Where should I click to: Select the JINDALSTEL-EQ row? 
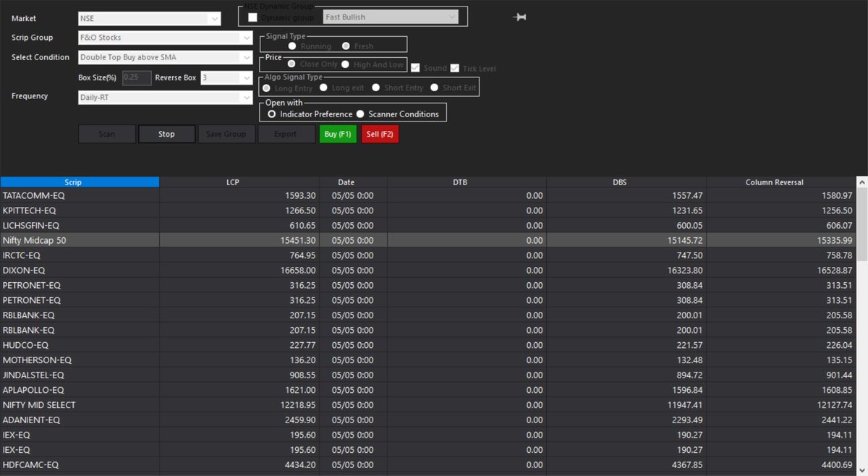click(427, 375)
